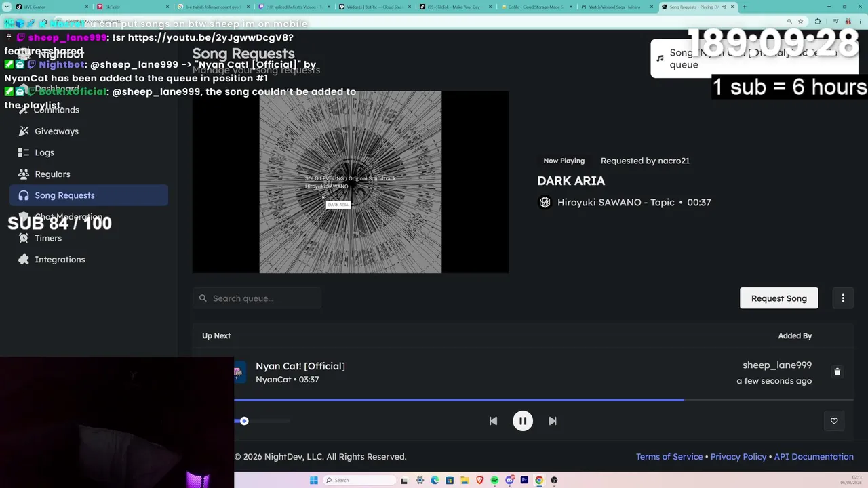Screen dimensions: 868x488
Task: Open File Explorer from the taskbar
Action: (x=465, y=480)
